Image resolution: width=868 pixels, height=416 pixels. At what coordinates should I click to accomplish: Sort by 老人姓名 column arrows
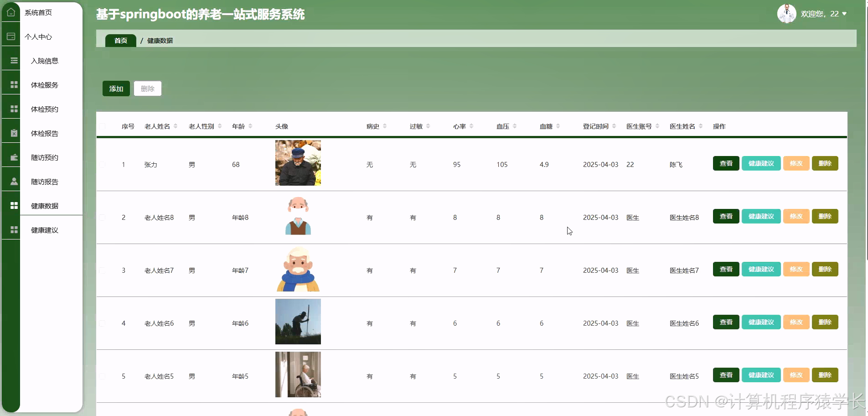176,126
